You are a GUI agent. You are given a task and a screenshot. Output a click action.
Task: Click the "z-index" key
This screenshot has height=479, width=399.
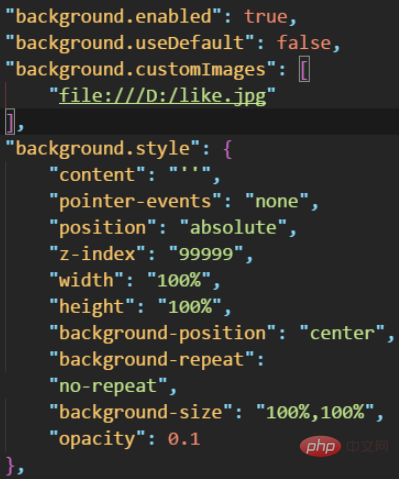[x=97, y=254]
